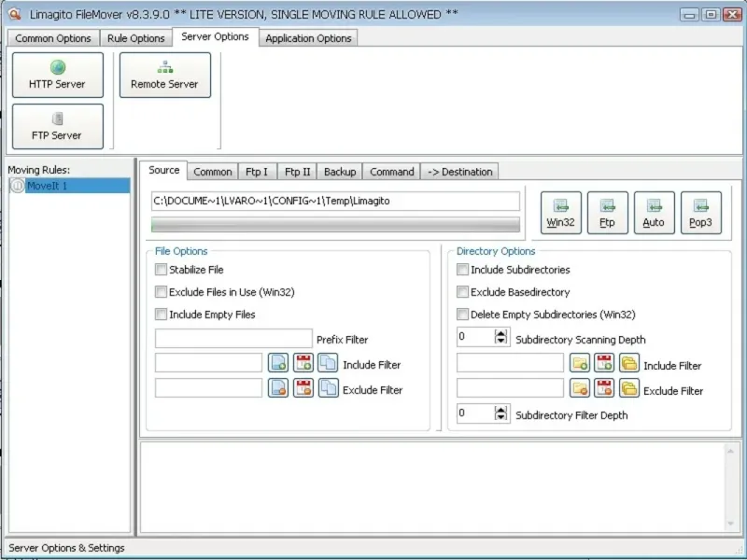The image size is (747, 560).
Task: Click the Prefix Filter input field
Action: click(233, 339)
